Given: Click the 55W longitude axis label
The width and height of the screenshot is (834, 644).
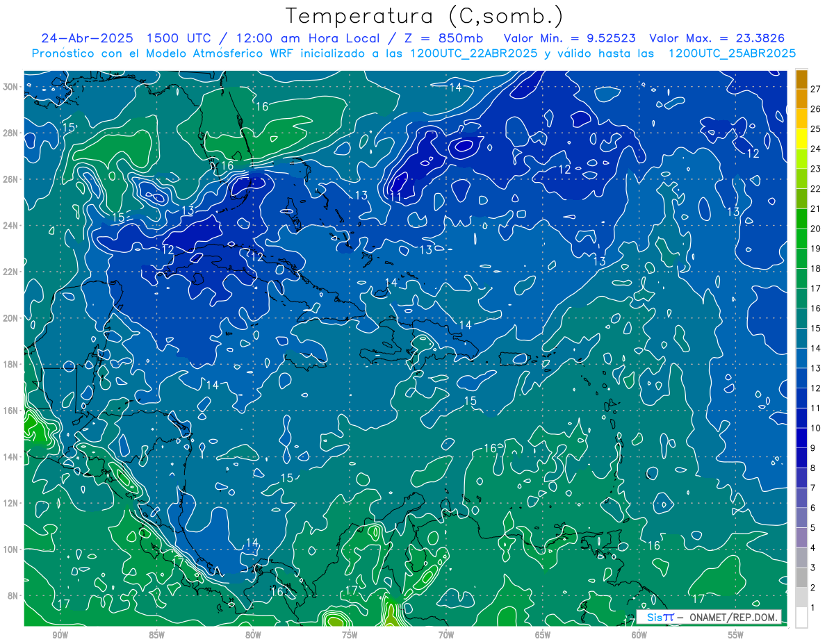Looking at the screenshot, I should pyautogui.click(x=736, y=635).
